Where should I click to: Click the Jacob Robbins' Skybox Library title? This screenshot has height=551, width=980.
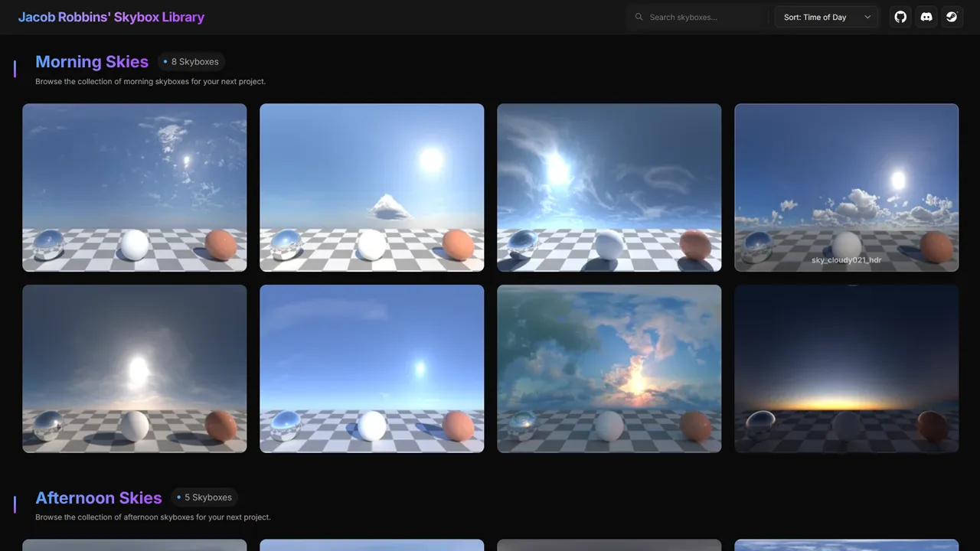[x=111, y=17]
